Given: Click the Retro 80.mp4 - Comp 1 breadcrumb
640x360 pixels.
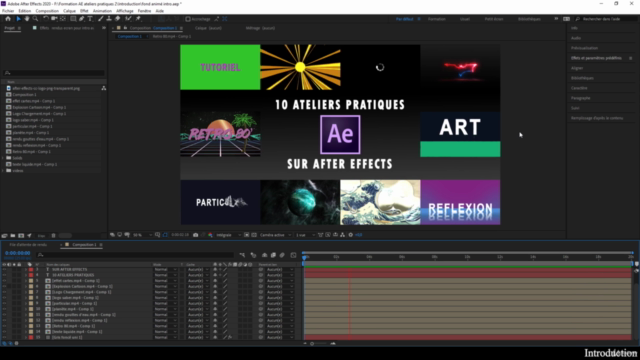Looking at the screenshot, I should pos(172,36).
